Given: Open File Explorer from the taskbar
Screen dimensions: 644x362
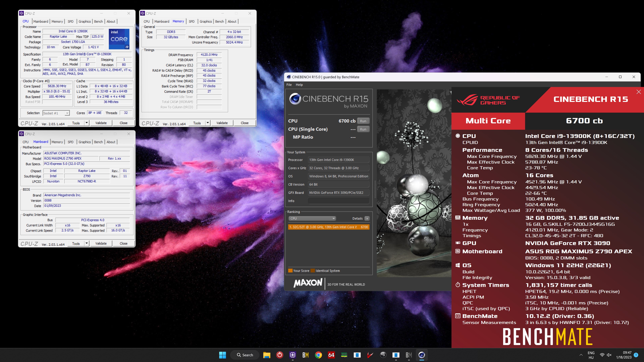Looking at the screenshot, I should tap(267, 355).
